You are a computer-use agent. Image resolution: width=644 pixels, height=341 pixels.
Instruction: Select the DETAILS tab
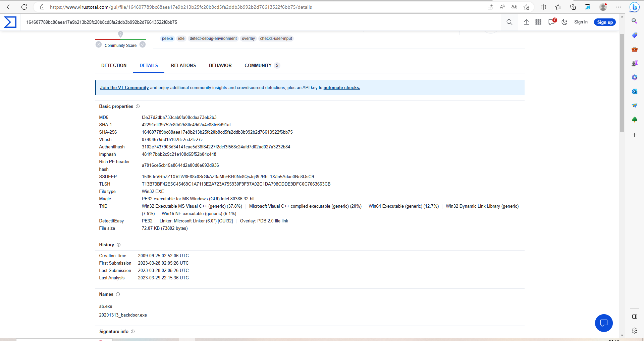pos(149,66)
